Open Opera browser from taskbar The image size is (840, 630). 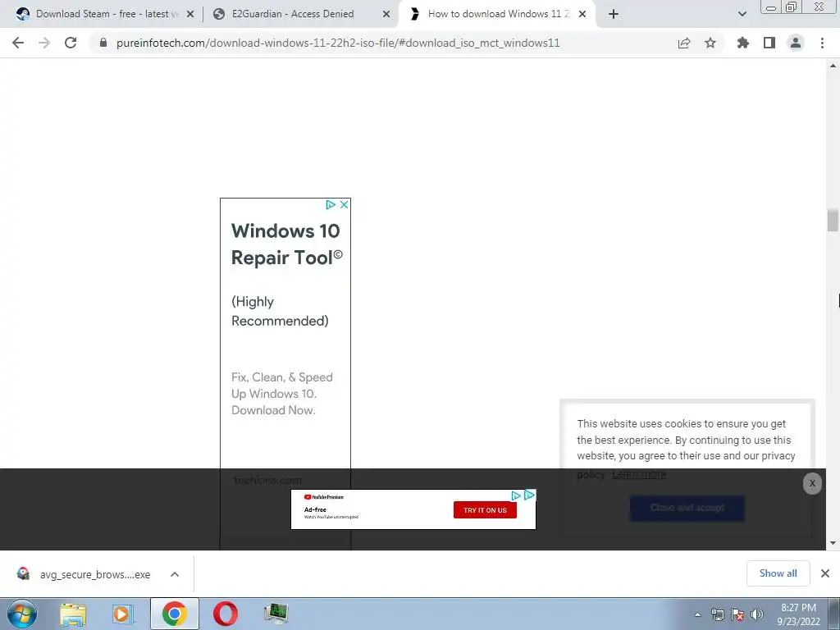coord(226,614)
